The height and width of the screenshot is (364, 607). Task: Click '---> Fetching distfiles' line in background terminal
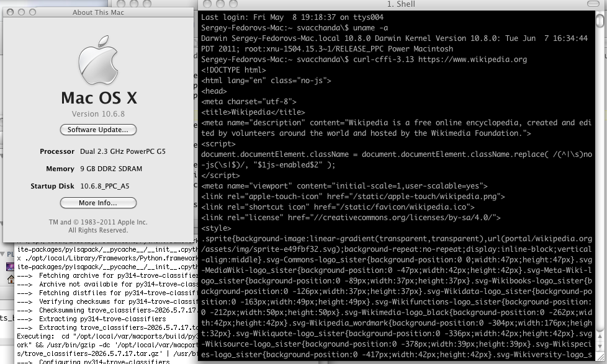click(x=107, y=293)
